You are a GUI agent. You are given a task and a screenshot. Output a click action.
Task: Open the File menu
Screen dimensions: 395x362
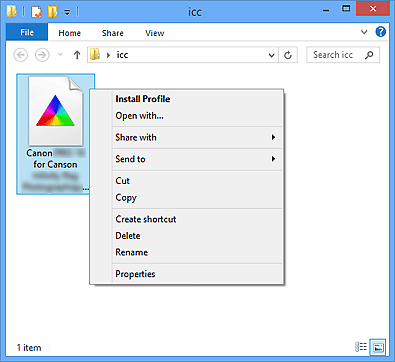[x=27, y=32]
